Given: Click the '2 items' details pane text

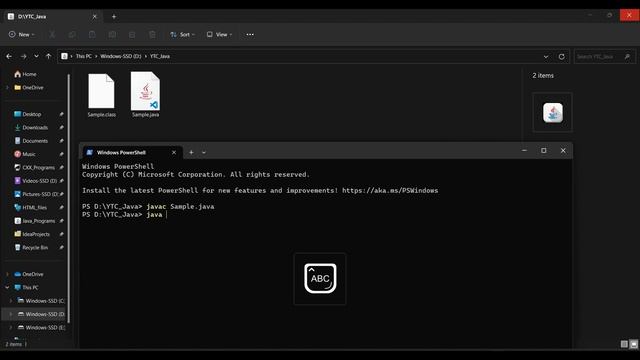Looking at the screenshot, I should [x=543, y=76].
